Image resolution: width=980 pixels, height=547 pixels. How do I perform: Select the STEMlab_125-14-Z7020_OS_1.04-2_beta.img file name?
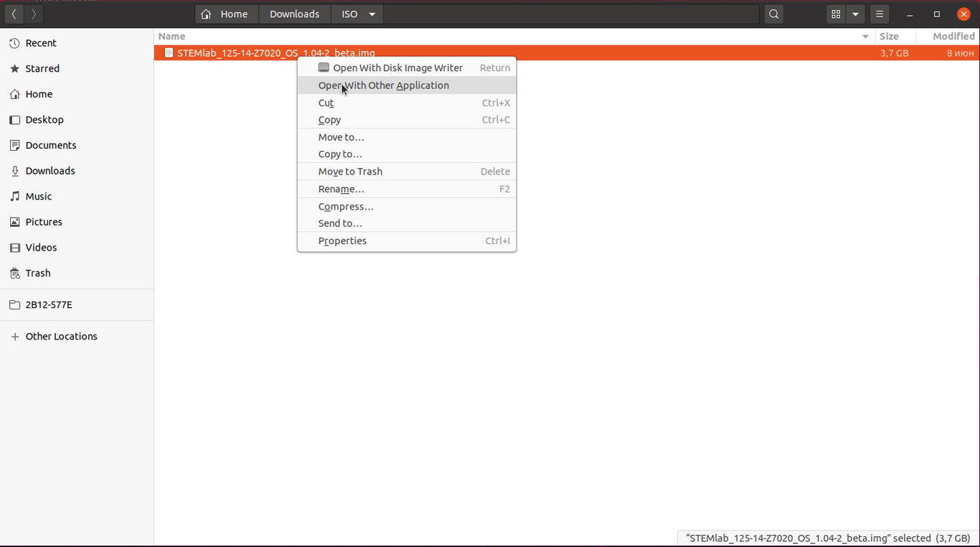276,53
